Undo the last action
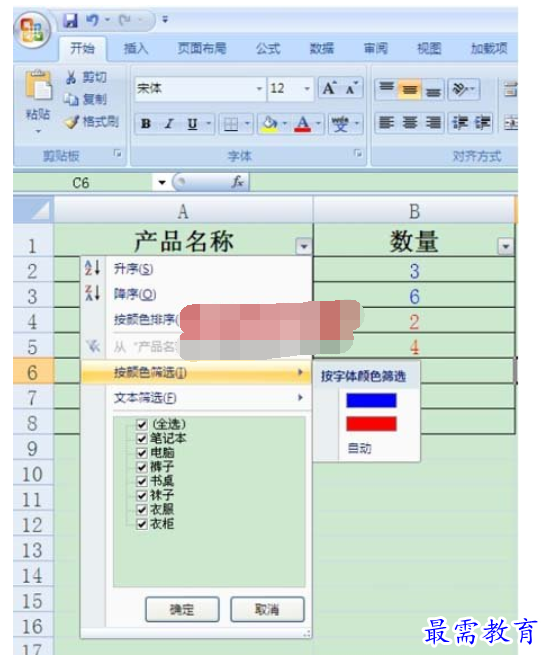The width and height of the screenshot is (546, 663). point(92,20)
